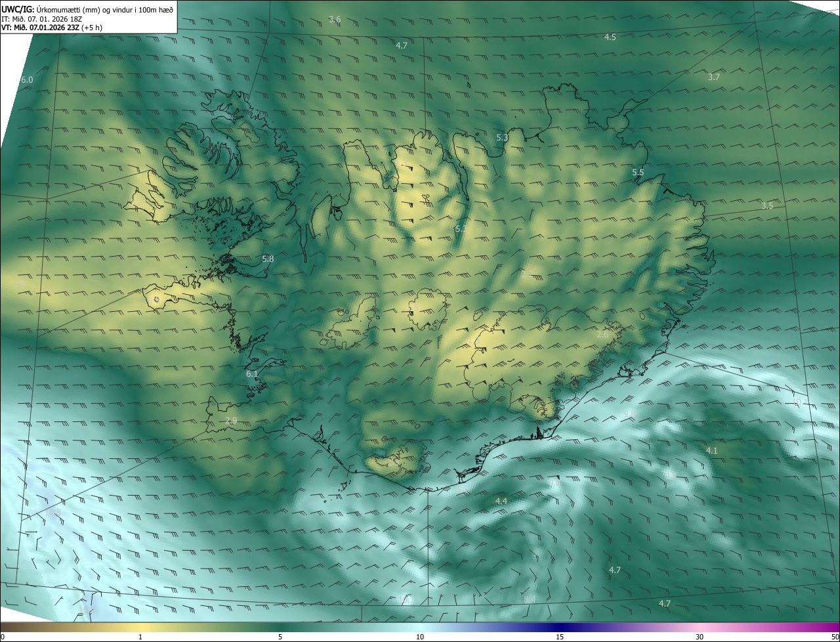
Task: Click the 0 tick on the colour scale
Action: tap(3, 637)
